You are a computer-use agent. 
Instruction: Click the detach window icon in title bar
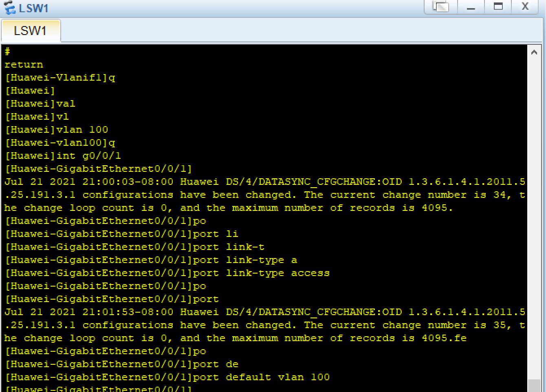(441, 7)
